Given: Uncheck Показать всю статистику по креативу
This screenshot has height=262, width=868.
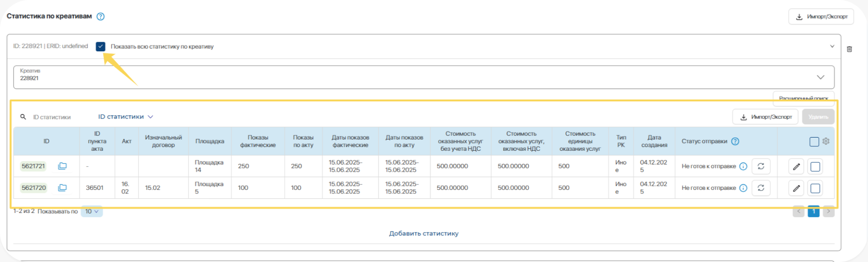Looking at the screenshot, I should (100, 46).
